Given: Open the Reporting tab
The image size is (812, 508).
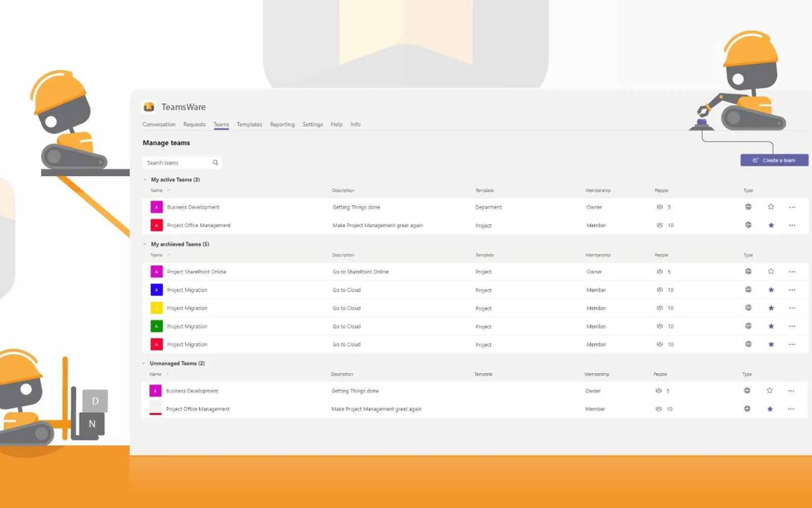Looking at the screenshot, I should (x=282, y=124).
